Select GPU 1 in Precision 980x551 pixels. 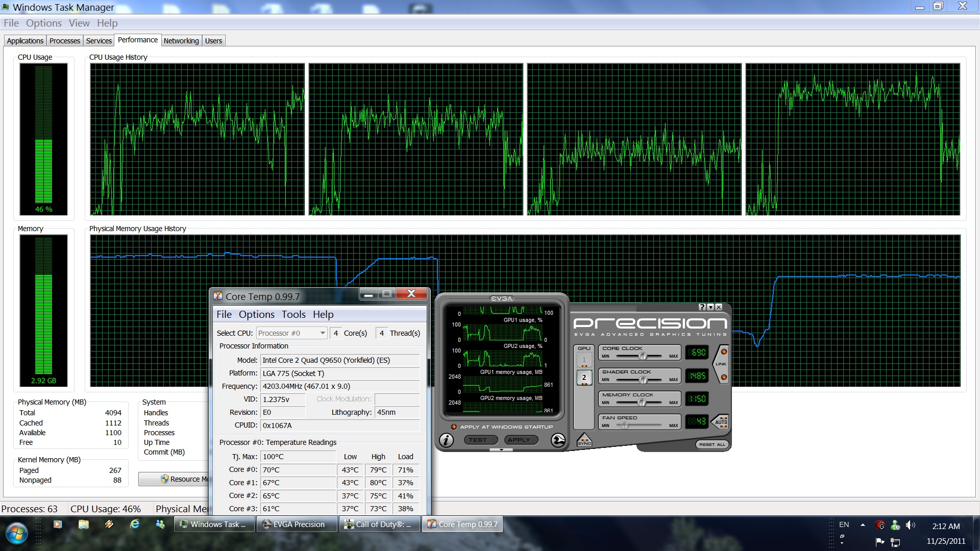coord(584,360)
